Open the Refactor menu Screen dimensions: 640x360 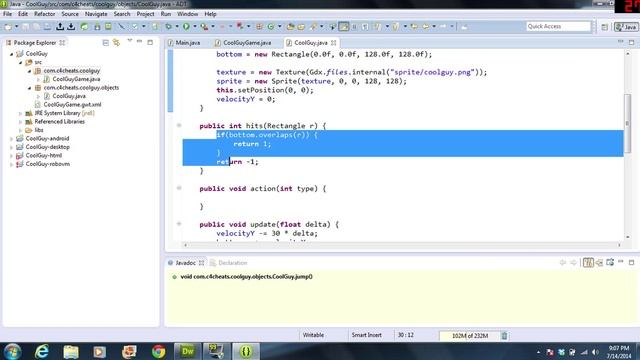44,14
